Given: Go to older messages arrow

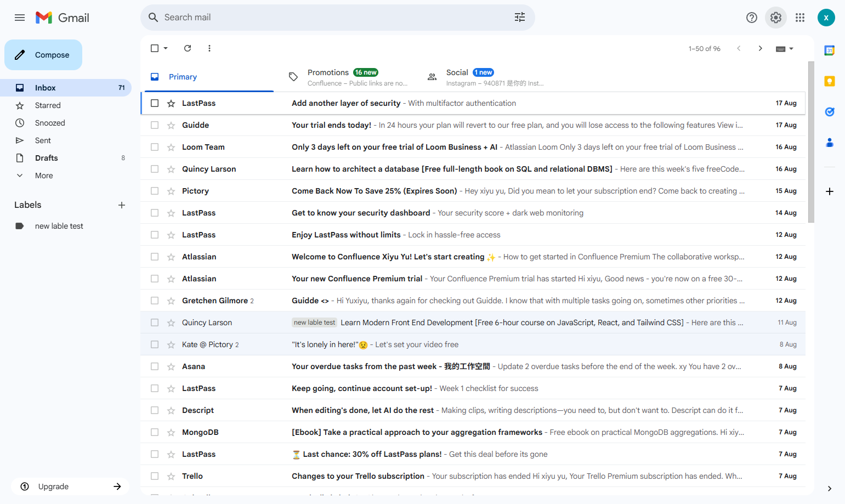Looking at the screenshot, I should pos(761,48).
